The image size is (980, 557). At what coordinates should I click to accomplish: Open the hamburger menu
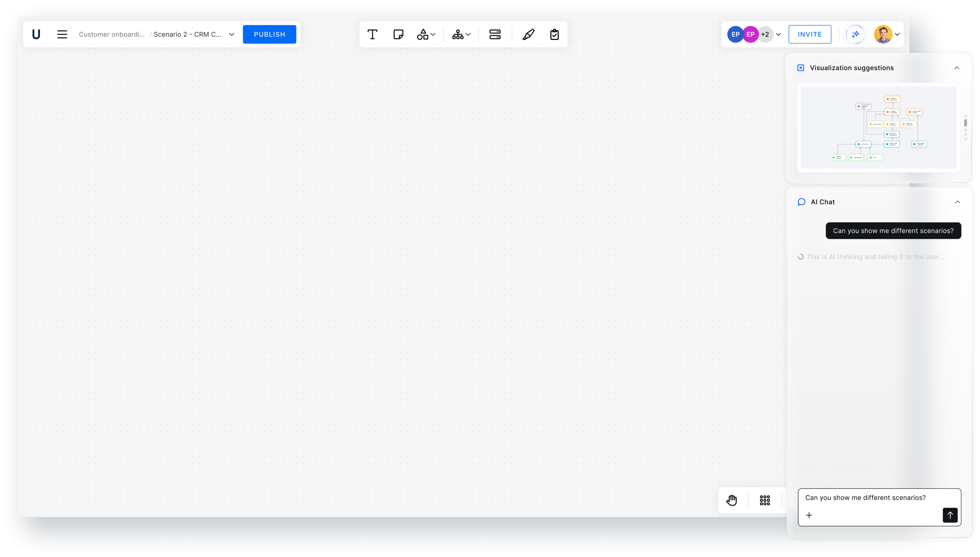tap(62, 34)
